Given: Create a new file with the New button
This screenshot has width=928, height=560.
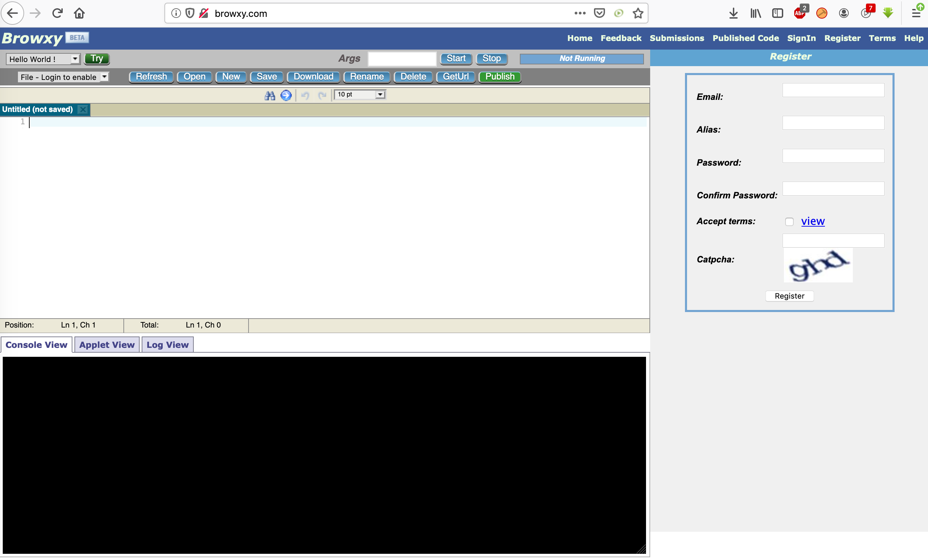Looking at the screenshot, I should pos(231,77).
